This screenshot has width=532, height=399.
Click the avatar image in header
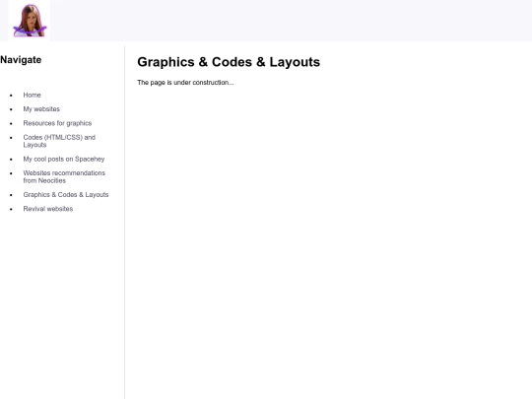tap(30, 21)
